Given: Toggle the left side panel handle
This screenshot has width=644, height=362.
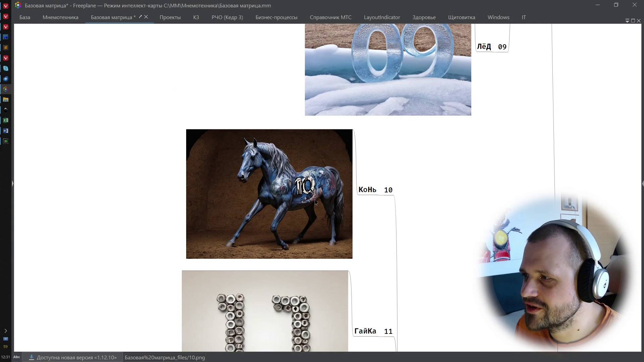Looking at the screenshot, I should 12,184.
